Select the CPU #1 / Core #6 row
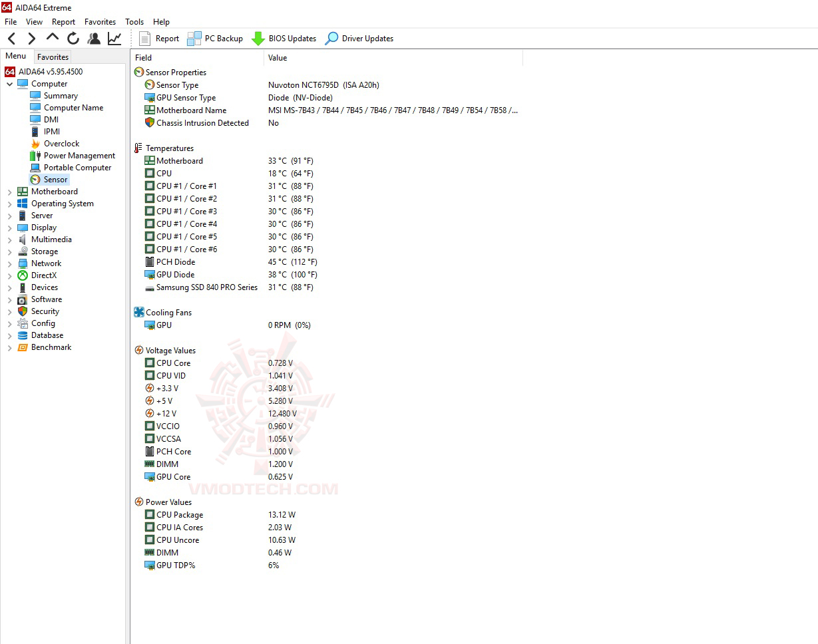Viewport: 818px width, 644px height. [327, 249]
